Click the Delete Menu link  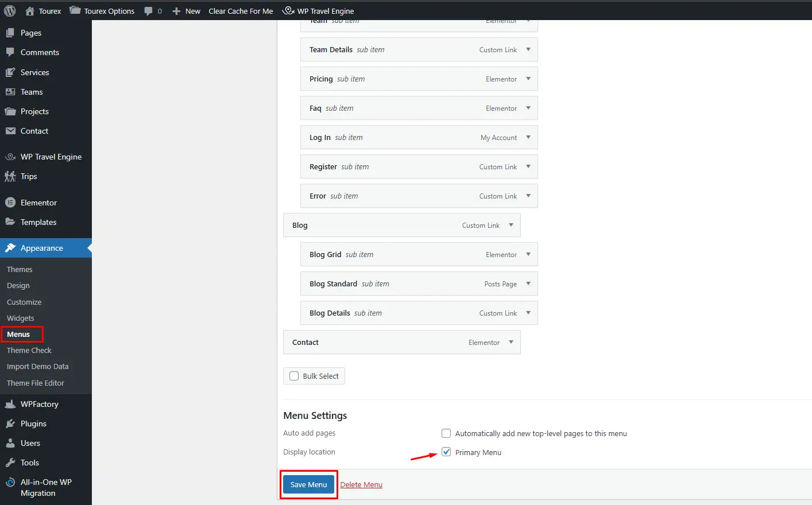361,484
